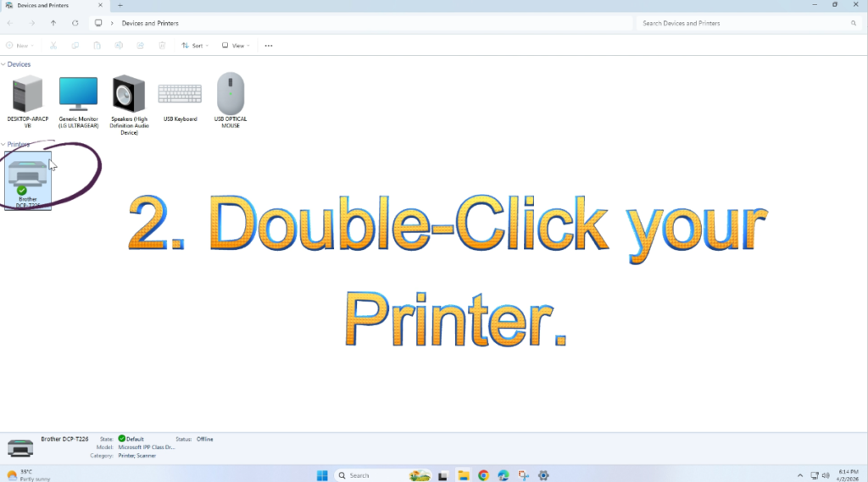Image resolution: width=868 pixels, height=482 pixels.
Task: Open the See more ellipsis menu
Action: [x=269, y=46]
